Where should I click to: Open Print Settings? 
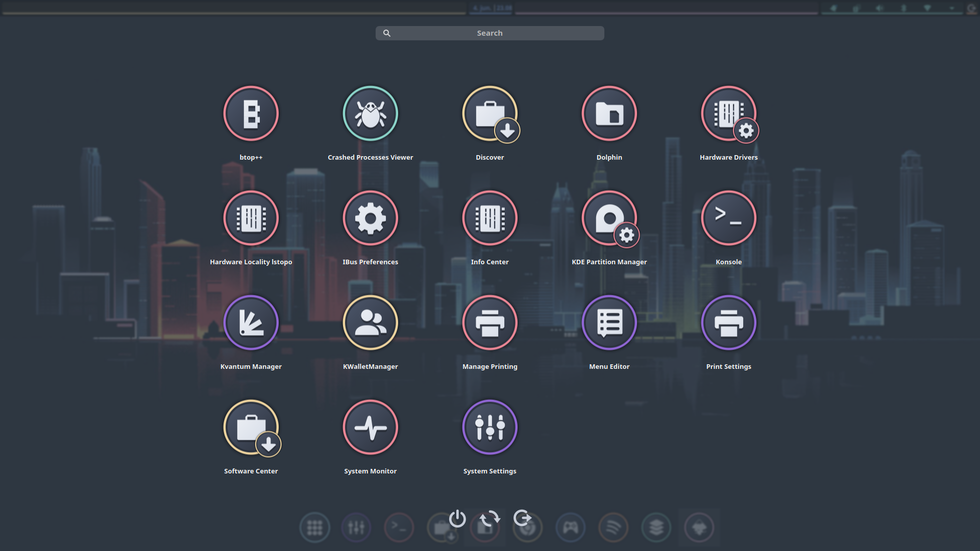click(728, 323)
